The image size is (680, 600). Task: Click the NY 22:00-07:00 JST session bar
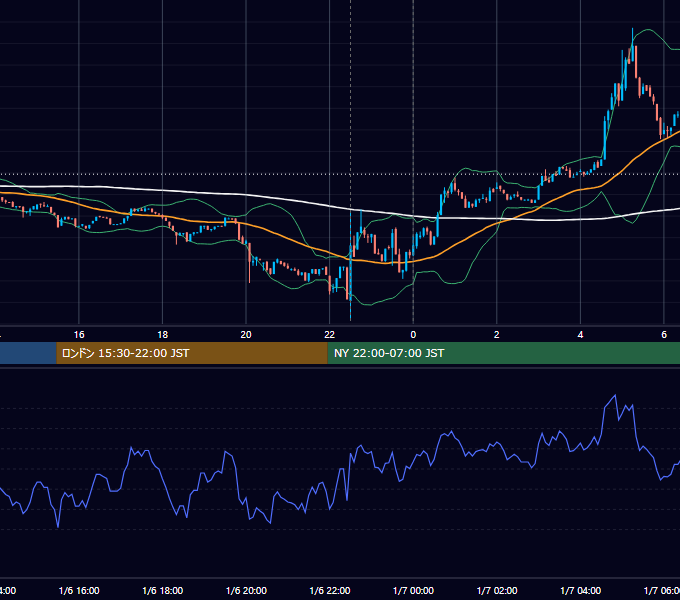pos(503,353)
